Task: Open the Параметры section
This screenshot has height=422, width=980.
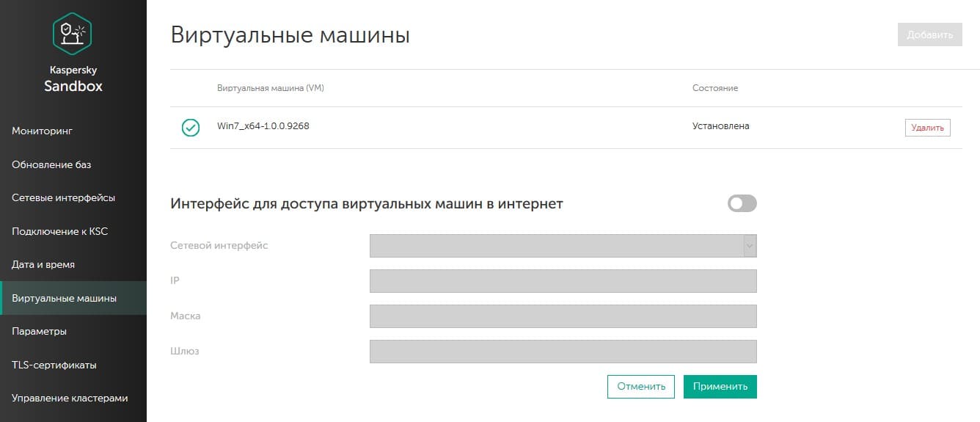Action: point(40,331)
